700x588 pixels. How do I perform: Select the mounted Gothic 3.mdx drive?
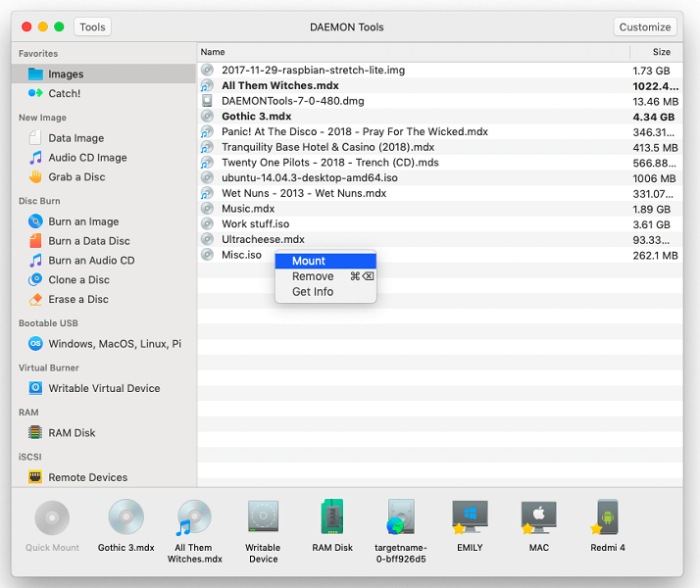pyautogui.click(x=126, y=525)
